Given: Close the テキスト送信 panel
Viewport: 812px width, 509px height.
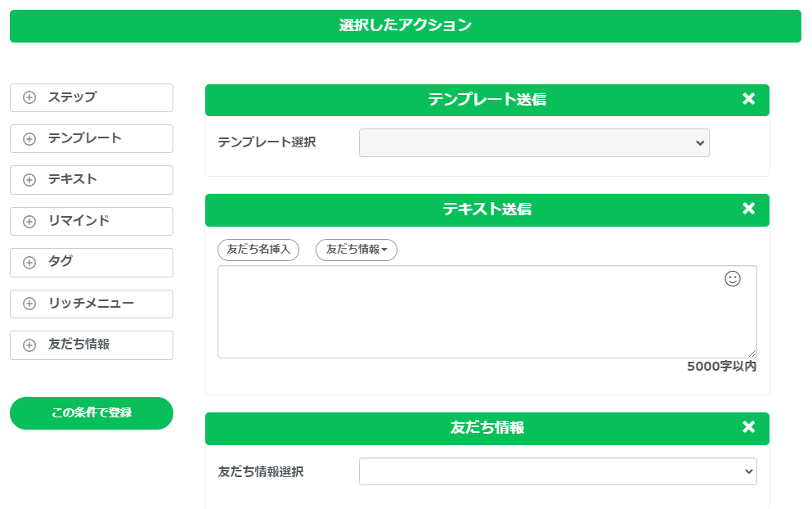Looking at the screenshot, I should (748, 209).
